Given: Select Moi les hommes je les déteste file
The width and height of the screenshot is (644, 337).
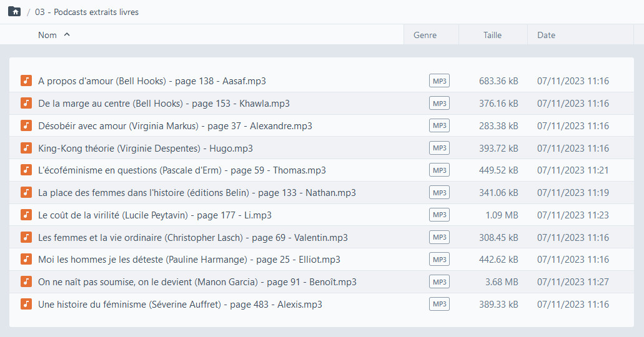Looking at the screenshot, I should (x=189, y=260).
